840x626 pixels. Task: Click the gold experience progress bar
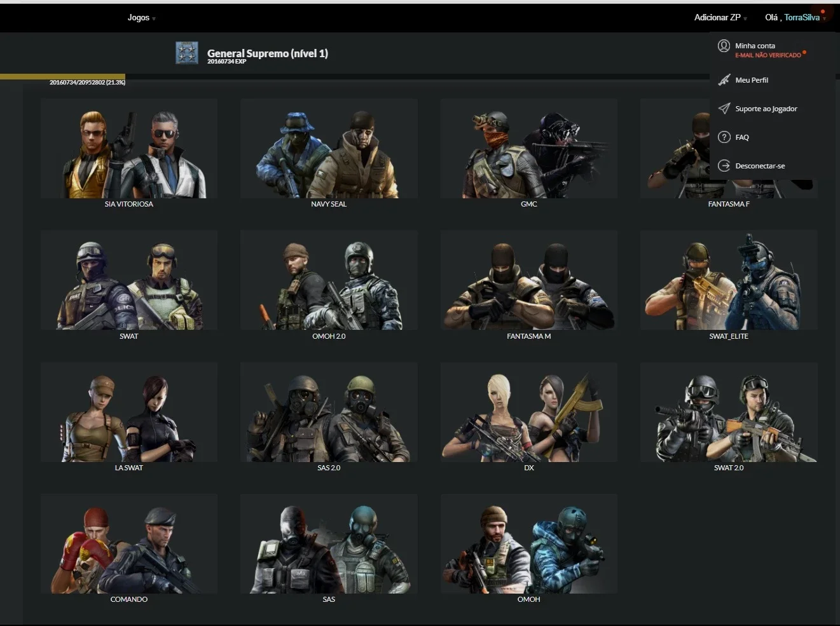63,76
